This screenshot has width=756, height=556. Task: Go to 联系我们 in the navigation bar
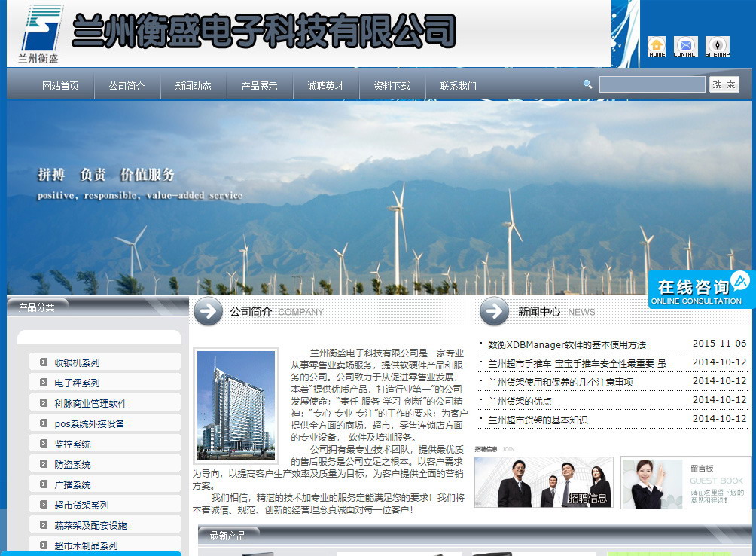coord(458,86)
